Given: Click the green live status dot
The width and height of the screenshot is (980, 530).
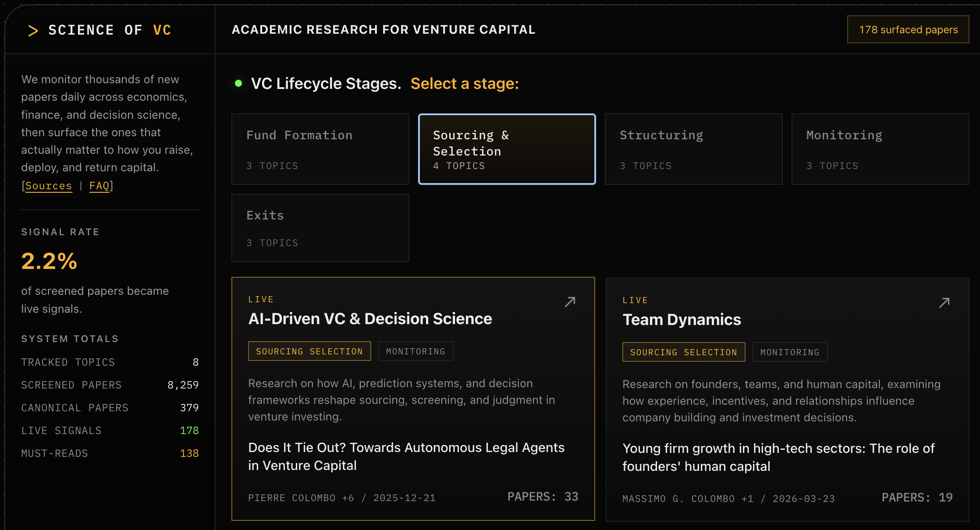Looking at the screenshot, I should (x=238, y=83).
